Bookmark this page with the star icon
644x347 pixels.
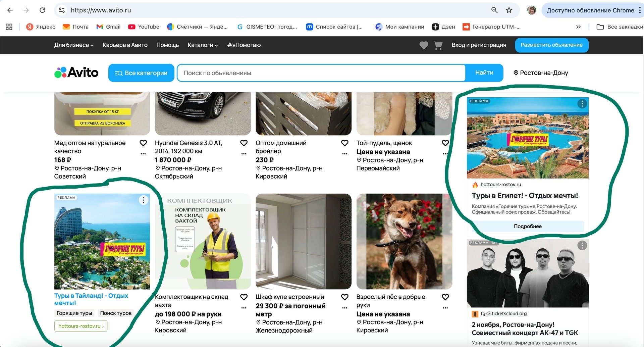[509, 10]
